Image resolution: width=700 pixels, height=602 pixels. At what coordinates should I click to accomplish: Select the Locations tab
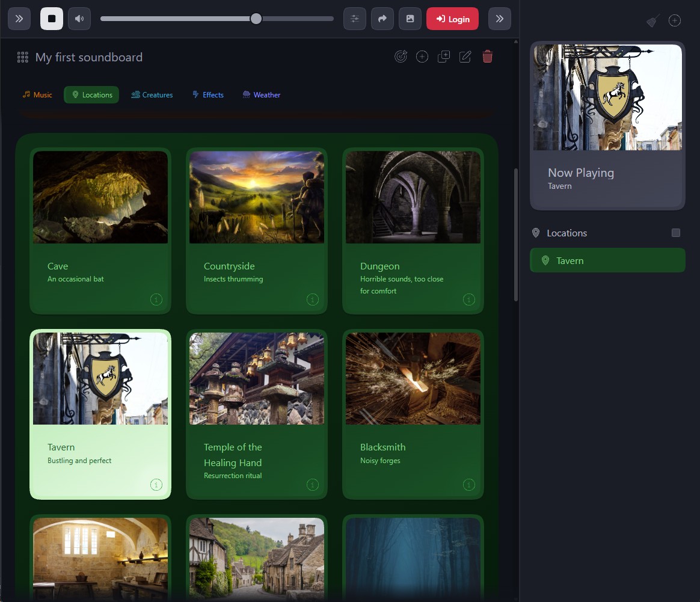[91, 94]
